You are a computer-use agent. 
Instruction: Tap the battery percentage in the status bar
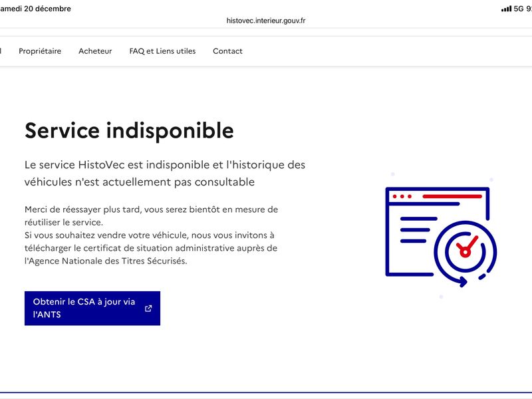[529, 9]
